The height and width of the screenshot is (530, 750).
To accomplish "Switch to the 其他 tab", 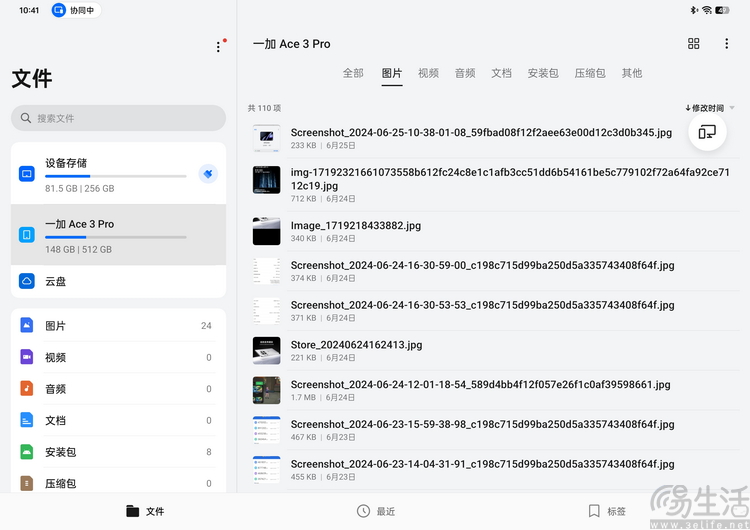I will click(x=632, y=73).
